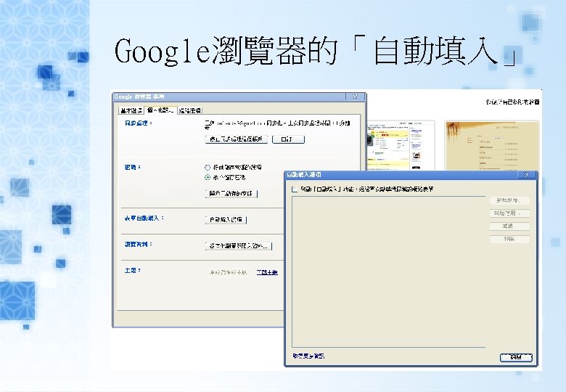Viewport: 566px width, 392px height.
Task: Click the 關閉 button in autofill dialog
Action: point(516,357)
